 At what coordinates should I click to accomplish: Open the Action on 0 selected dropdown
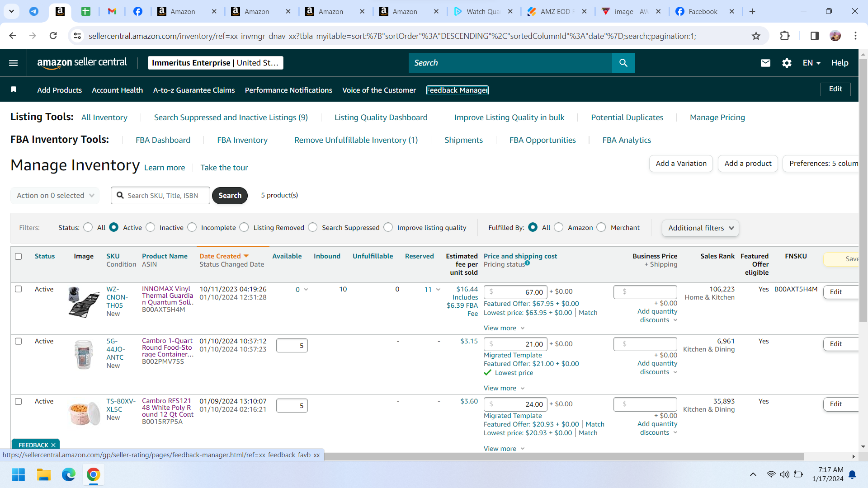coord(55,196)
